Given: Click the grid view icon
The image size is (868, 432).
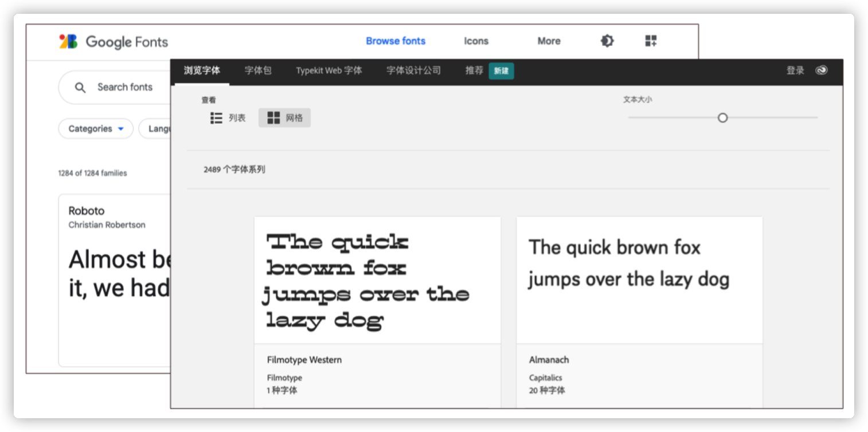Looking at the screenshot, I should (274, 118).
